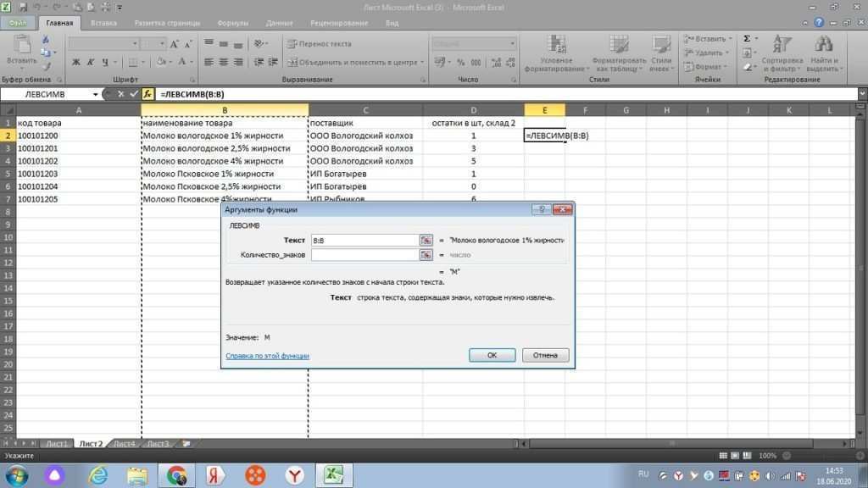The image size is (868, 488).
Task: Collapse dialog using the Текст range selector icon
Action: pyautogui.click(x=426, y=241)
